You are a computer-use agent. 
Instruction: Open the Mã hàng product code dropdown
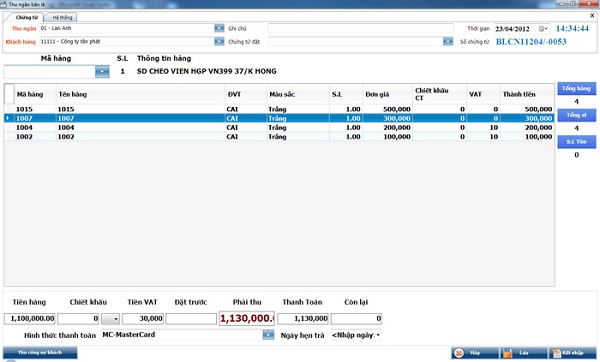pyautogui.click(x=102, y=72)
